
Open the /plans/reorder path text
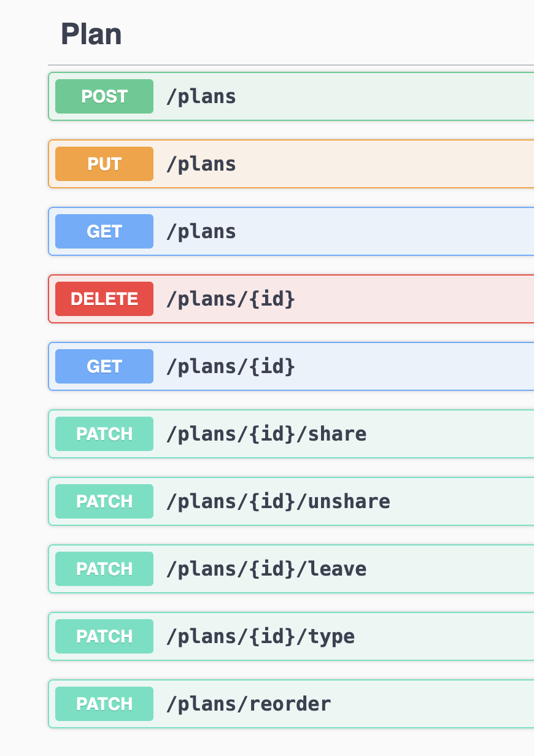tap(249, 704)
